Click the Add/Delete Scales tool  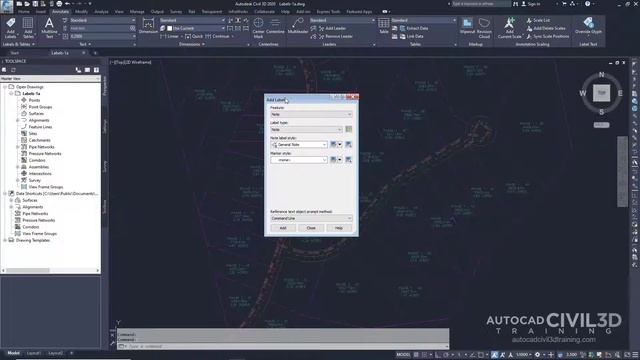pos(546,28)
